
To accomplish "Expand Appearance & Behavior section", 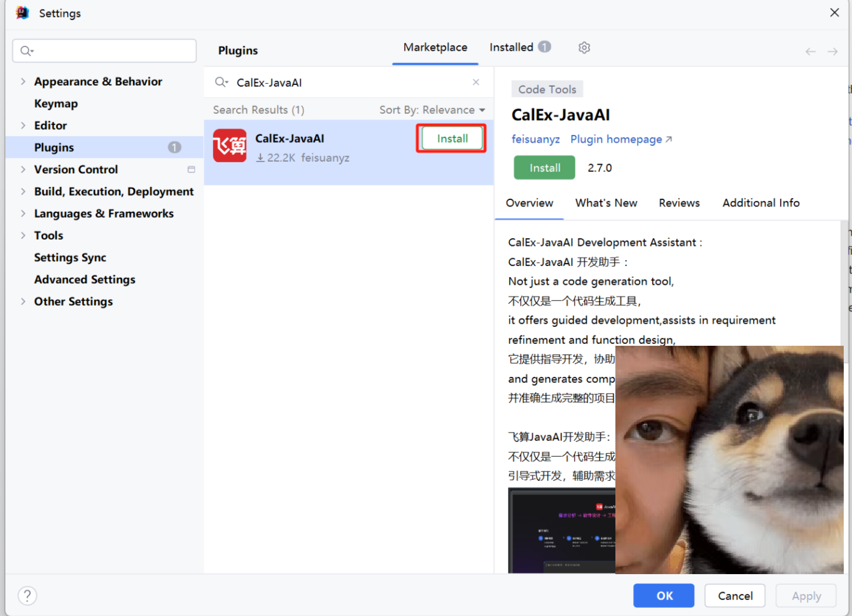I will point(23,81).
